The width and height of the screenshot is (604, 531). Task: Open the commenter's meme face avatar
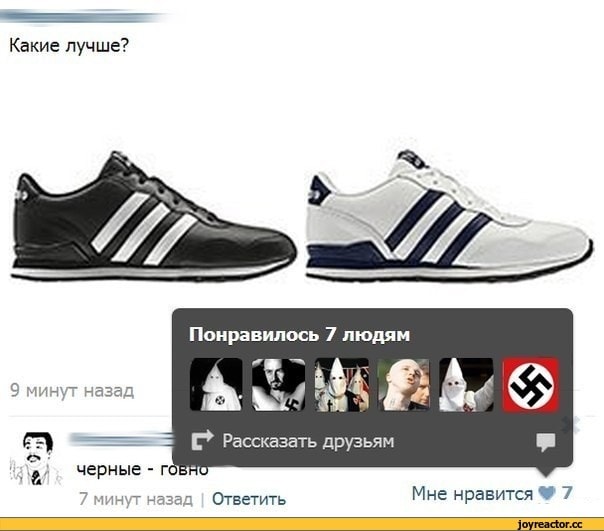35,459
